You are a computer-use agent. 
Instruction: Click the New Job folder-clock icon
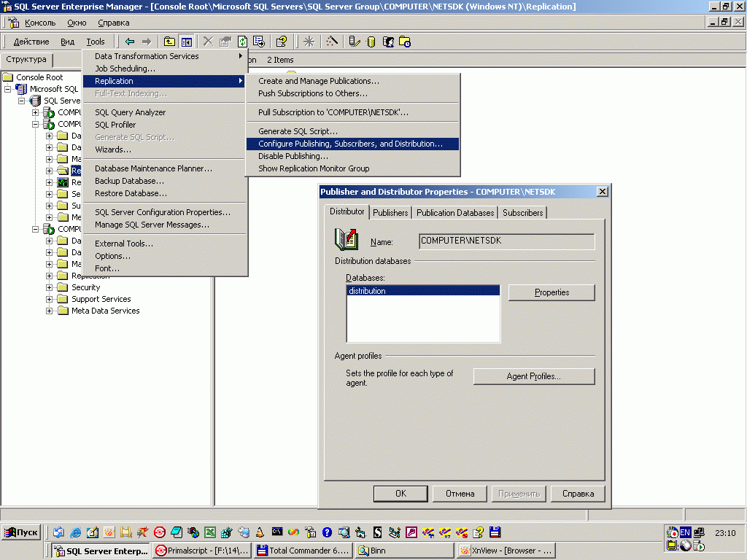405,42
